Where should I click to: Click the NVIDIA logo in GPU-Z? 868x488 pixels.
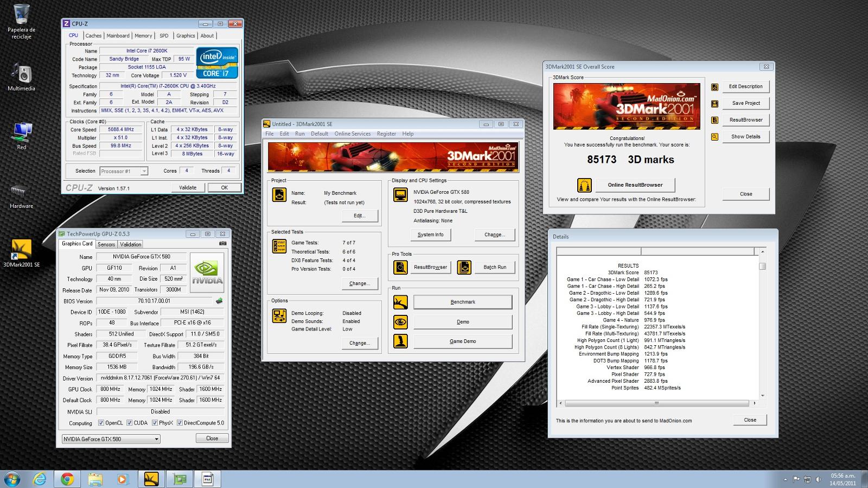pyautogui.click(x=207, y=273)
